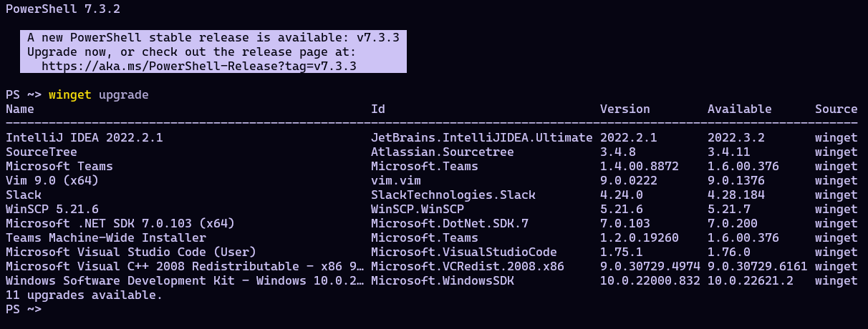The image size is (868, 329).
Task: Click the 'winget' command text
Action: 70,94
